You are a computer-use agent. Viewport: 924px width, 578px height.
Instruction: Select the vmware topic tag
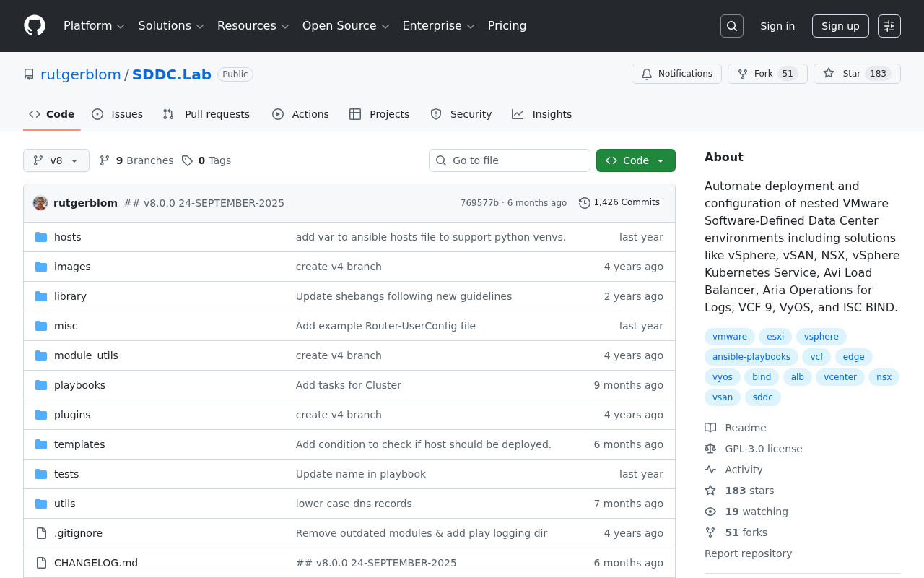729,336
